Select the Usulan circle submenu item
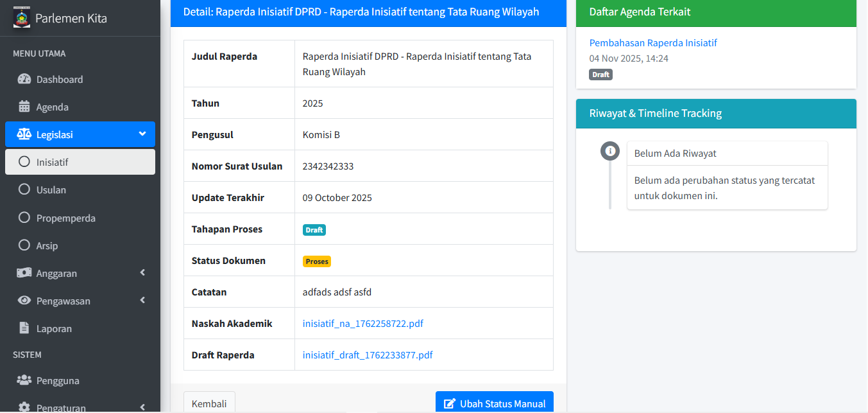The image size is (868, 413). 51,190
